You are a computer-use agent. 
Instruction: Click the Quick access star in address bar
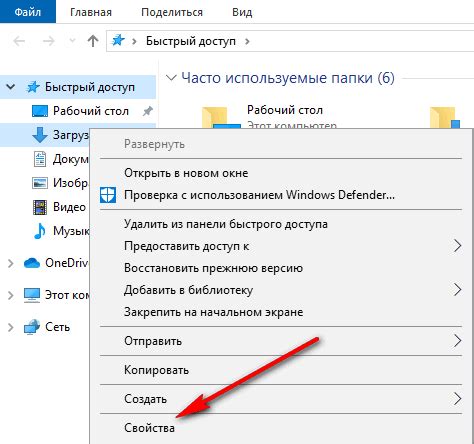tap(118, 41)
